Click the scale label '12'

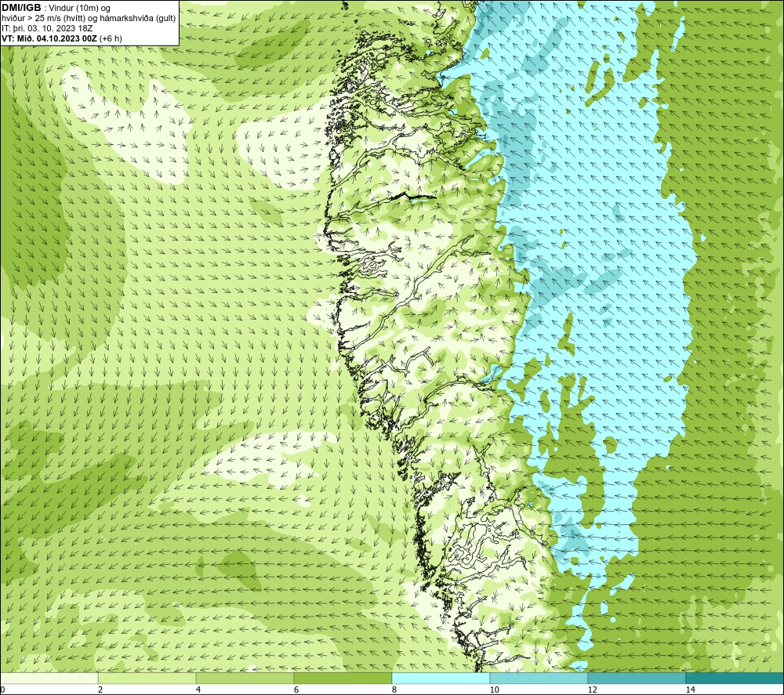(593, 690)
